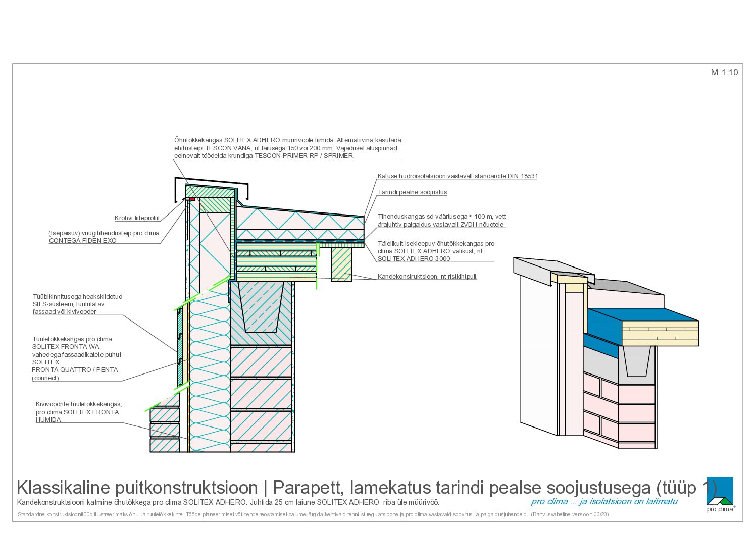Click the 'Tarindi pealne soojustus' label
Viewport: 756px width, 534px height.
point(412,192)
